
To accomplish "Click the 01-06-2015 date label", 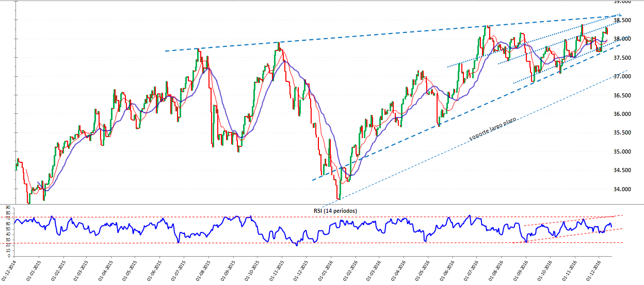I will coord(155,270).
